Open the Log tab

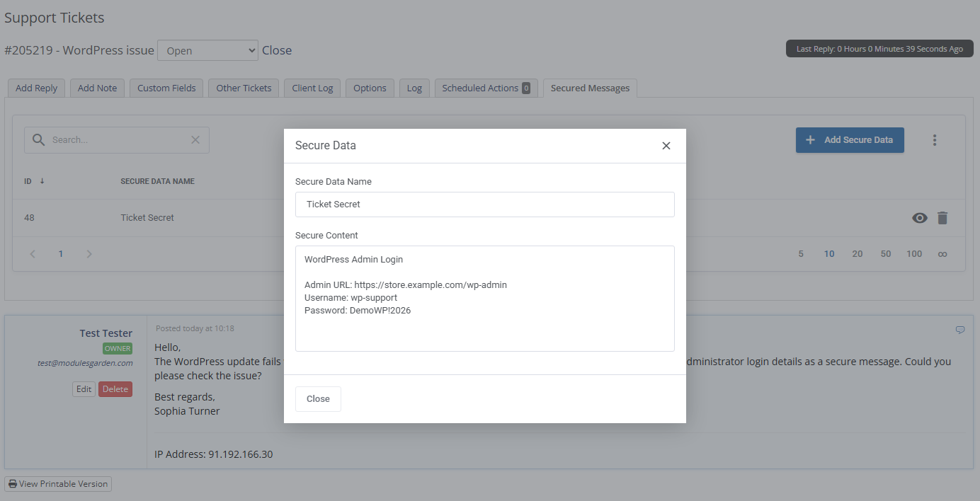pyautogui.click(x=414, y=88)
